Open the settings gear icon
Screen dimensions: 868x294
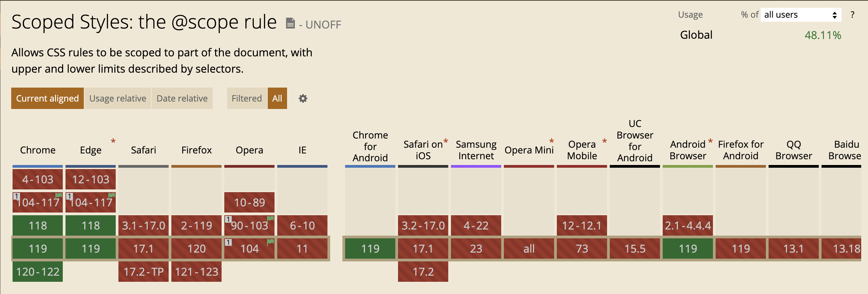(303, 98)
